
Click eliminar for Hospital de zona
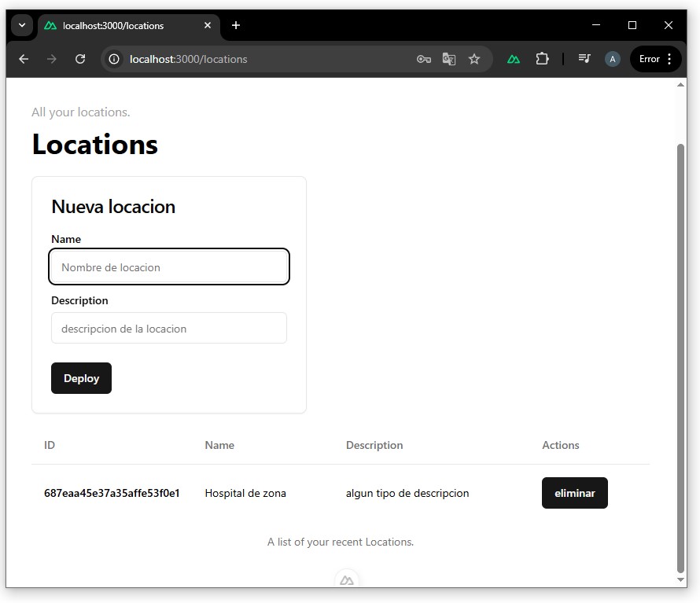pos(574,493)
